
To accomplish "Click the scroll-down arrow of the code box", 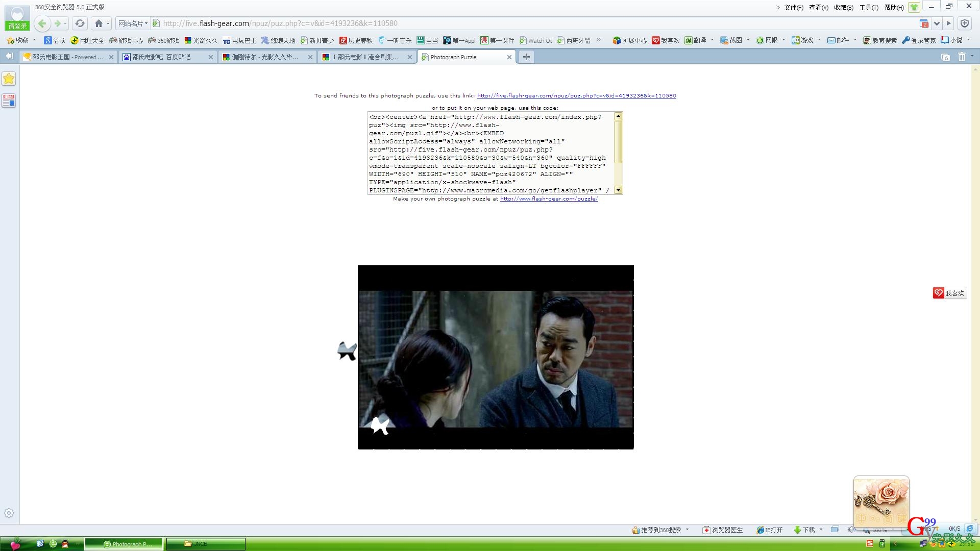I will tap(618, 190).
